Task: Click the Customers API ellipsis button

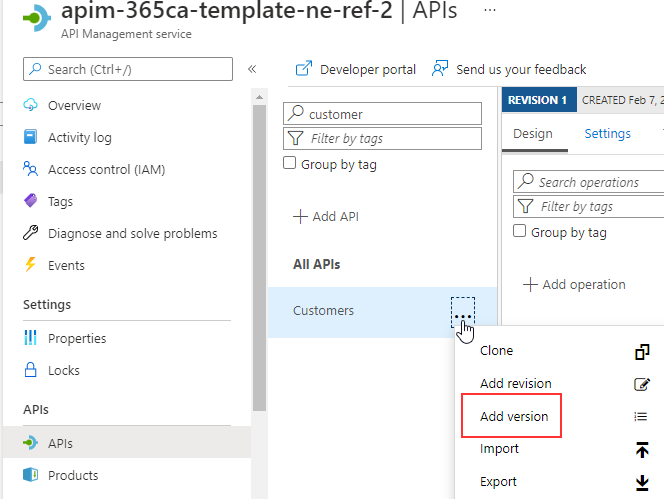Action: (463, 313)
